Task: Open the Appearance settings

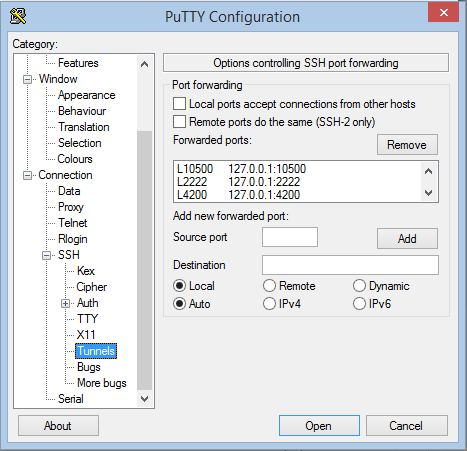Action: click(87, 95)
